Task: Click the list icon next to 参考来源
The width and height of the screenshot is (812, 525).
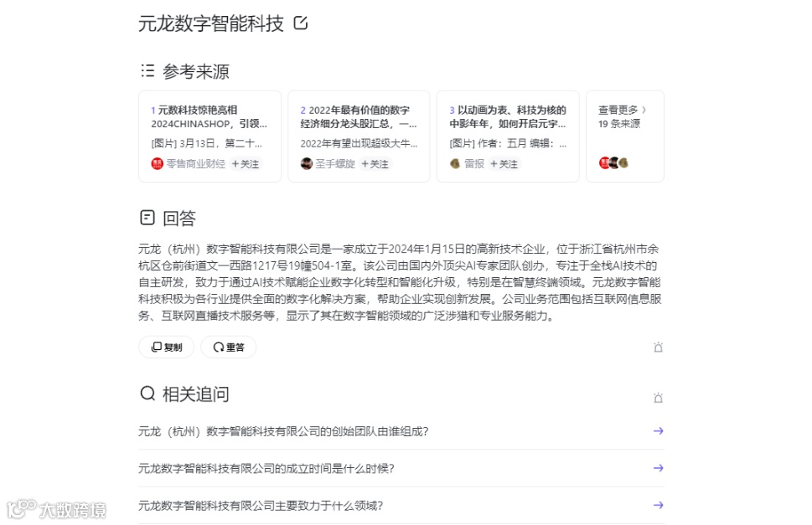Action: coord(147,71)
